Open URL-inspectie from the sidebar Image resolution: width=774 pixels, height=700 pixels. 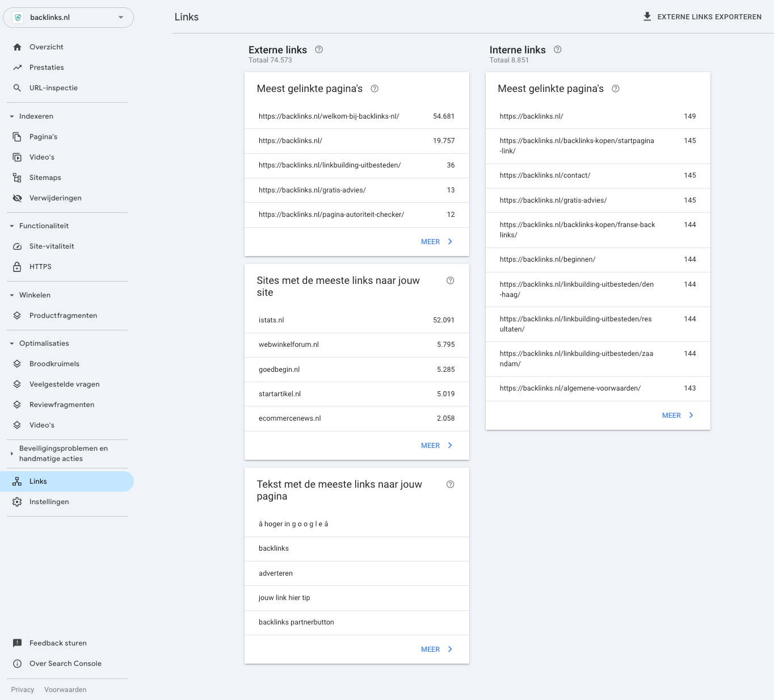point(53,87)
